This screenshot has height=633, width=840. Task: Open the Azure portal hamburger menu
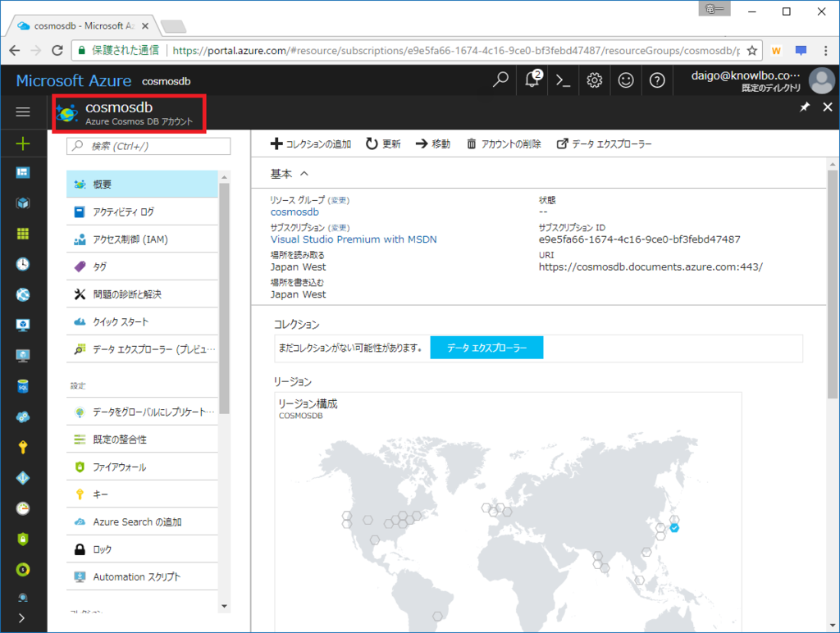[x=22, y=112]
